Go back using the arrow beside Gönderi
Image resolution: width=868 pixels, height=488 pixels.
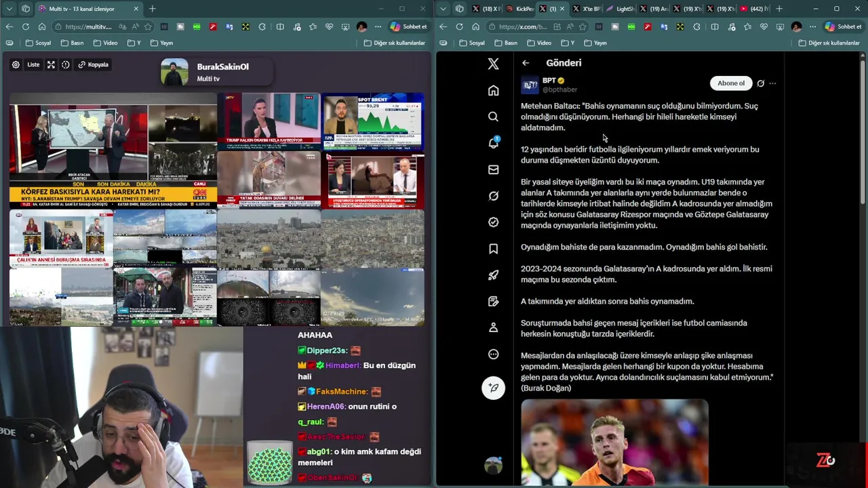point(526,63)
